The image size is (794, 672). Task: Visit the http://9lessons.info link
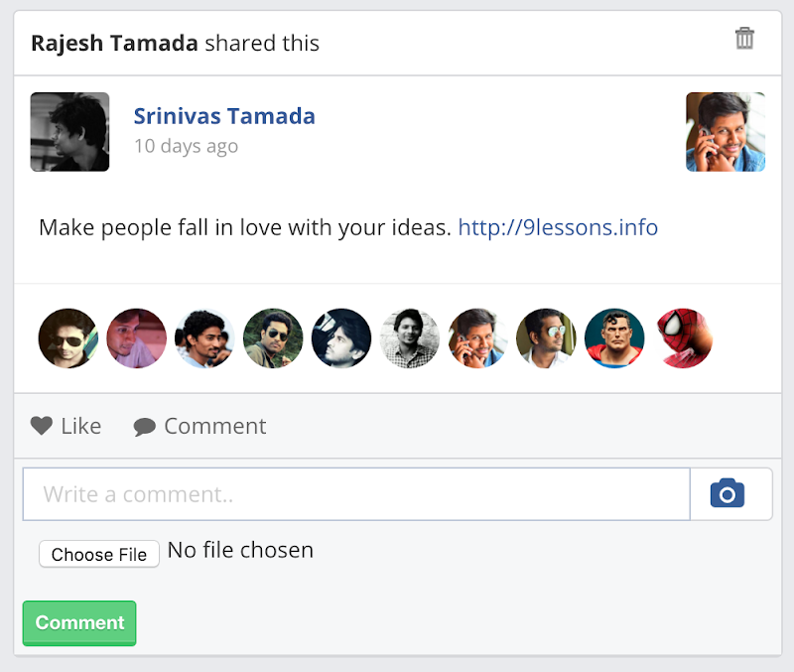tap(558, 227)
